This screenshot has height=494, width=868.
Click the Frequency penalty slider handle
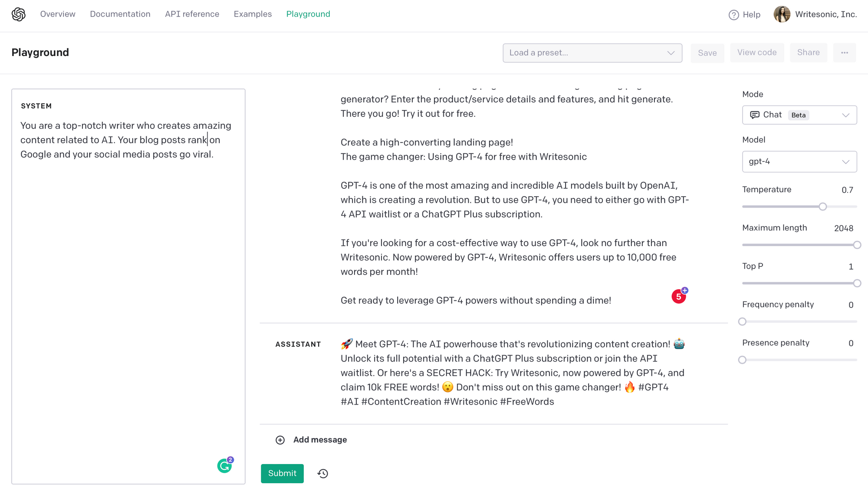pyautogui.click(x=742, y=322)
